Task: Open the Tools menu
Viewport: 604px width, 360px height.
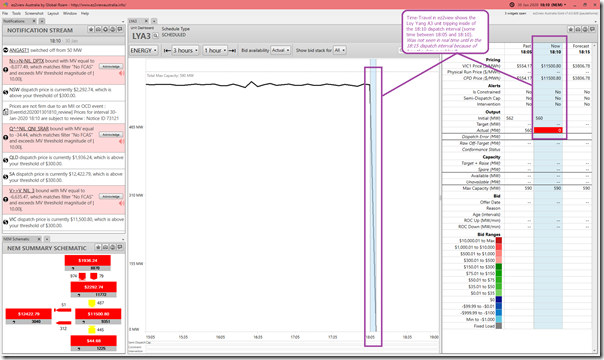Action: 17,13
